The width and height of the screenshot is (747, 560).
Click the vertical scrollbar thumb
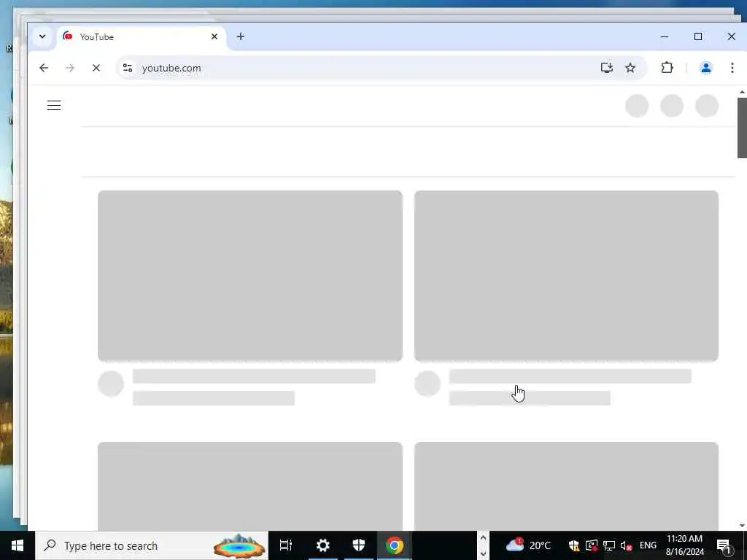point(742,128)
